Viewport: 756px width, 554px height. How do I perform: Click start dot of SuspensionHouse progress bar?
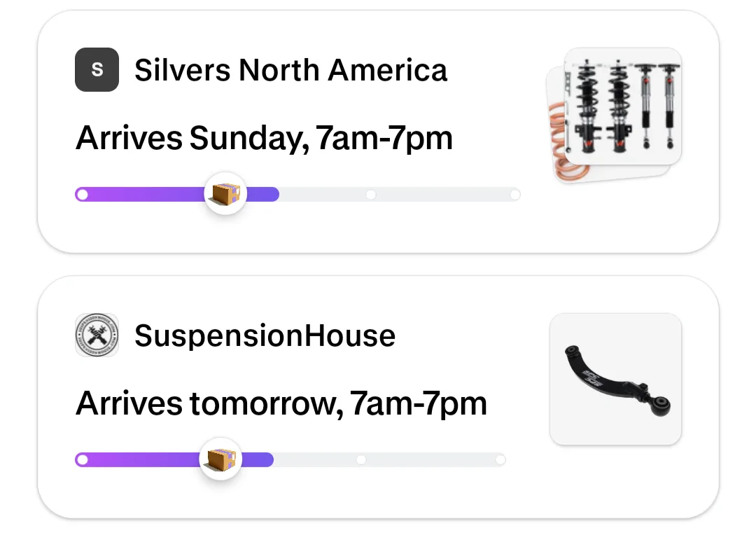coord(83,460)
